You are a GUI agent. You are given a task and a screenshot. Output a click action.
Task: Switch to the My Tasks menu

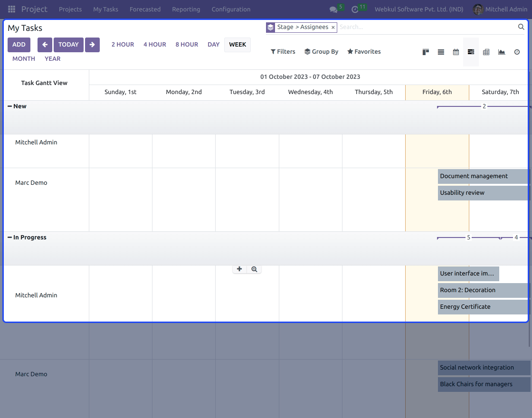[x=105, y=9]
